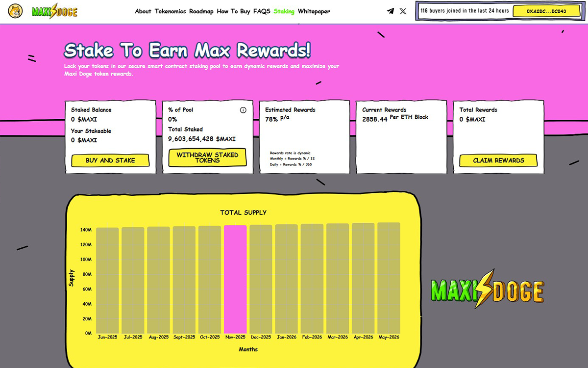Go to the Tokenomics section
Viewport: 588px width, 368px height.
click(x=170, y=11)
